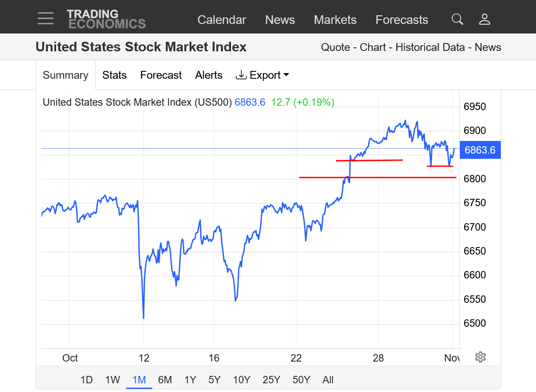Select the 1D time range
This screenshot has width=536, height=392.
tap(87, 380)
